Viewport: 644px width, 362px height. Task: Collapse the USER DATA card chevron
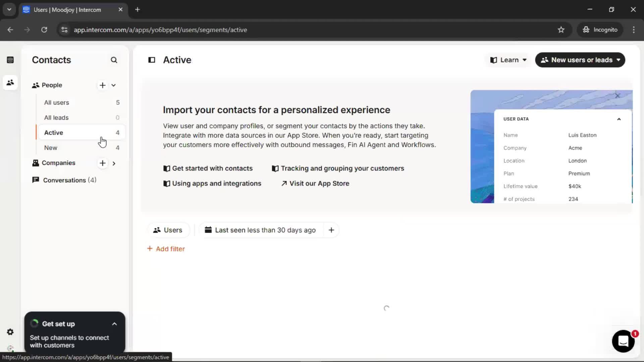[x=619, y=119]
